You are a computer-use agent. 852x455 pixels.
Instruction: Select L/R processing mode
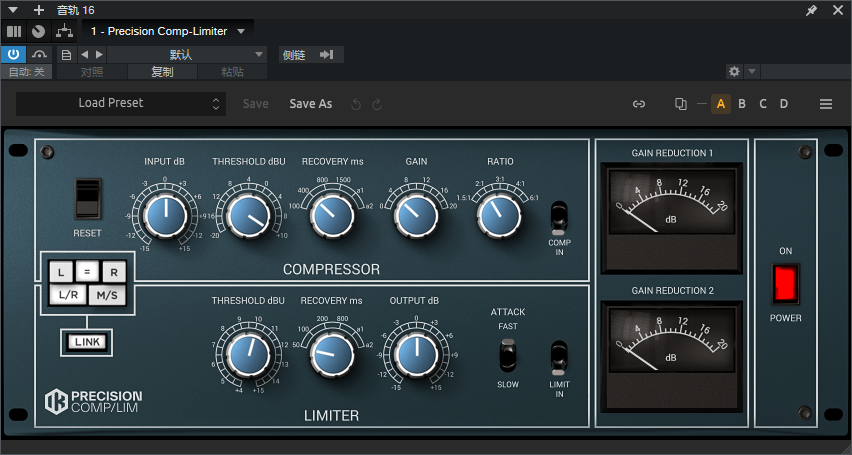tap(68, 295)
